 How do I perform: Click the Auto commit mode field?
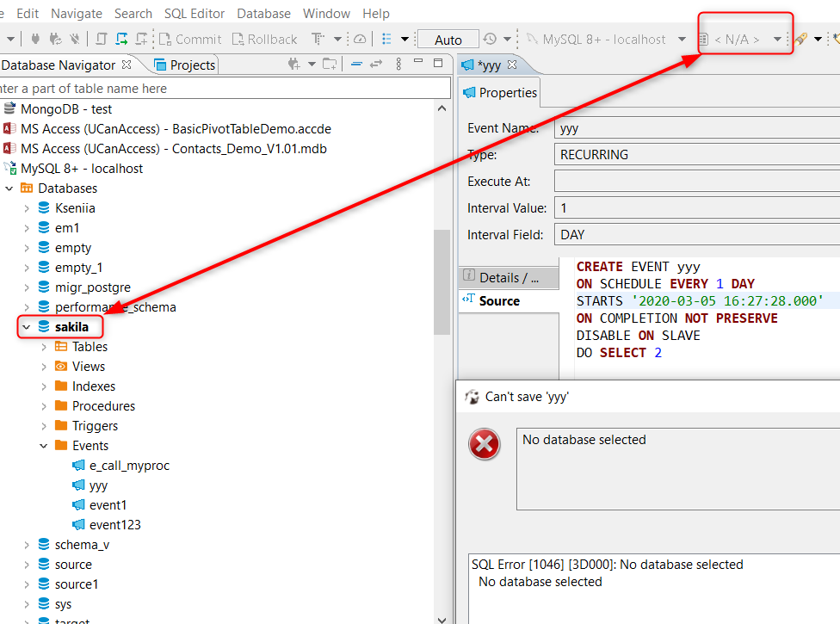coord(448,40)
